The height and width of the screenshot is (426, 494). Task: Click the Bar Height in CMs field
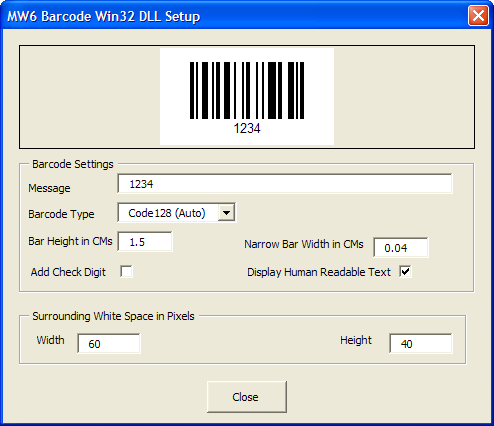point(145,242)
